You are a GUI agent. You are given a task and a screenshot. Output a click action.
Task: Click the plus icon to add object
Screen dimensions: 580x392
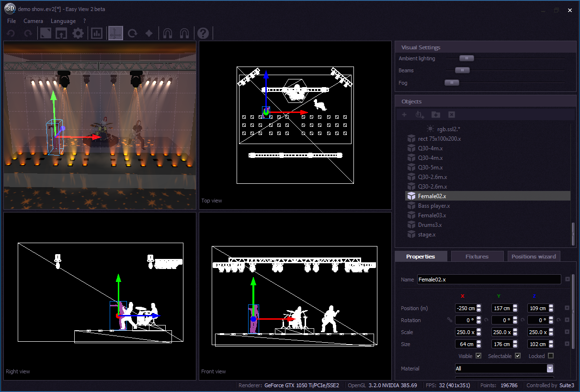point(404,115)
